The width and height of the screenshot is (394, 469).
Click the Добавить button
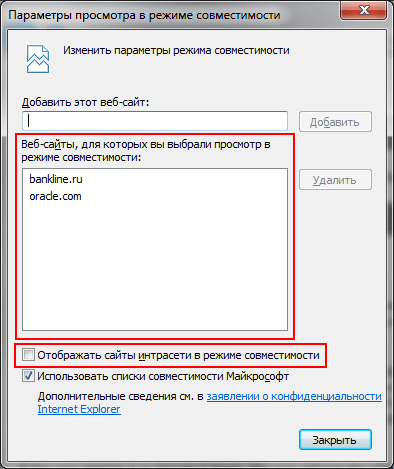335,122
